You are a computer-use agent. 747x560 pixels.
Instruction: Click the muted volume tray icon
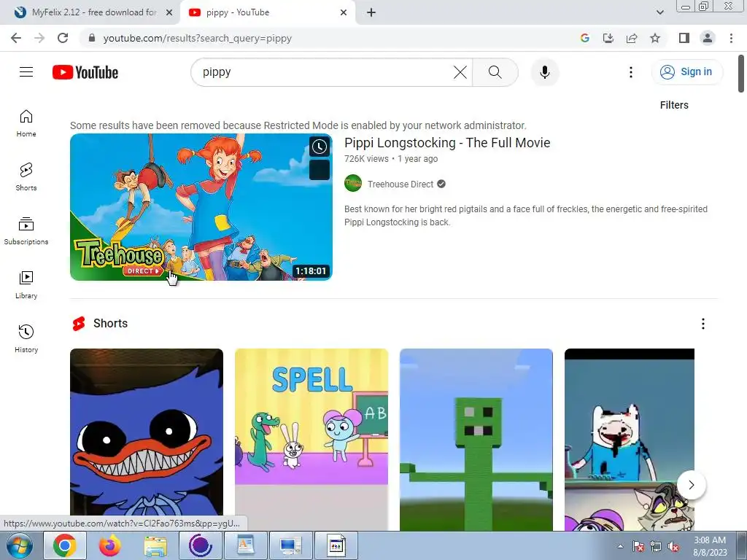[x=673, y=547]
